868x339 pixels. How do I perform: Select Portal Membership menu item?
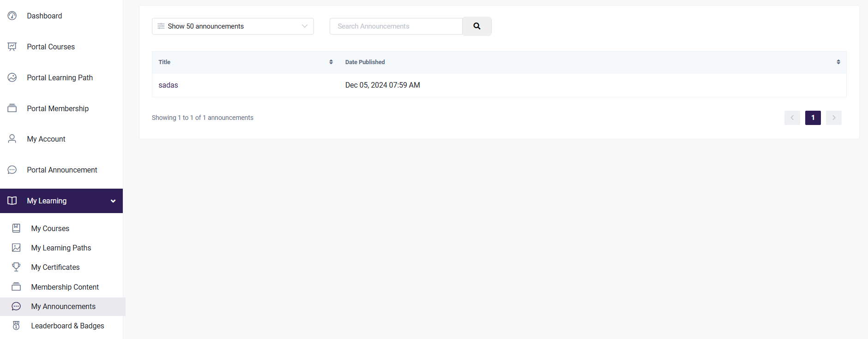pos(58,108)
